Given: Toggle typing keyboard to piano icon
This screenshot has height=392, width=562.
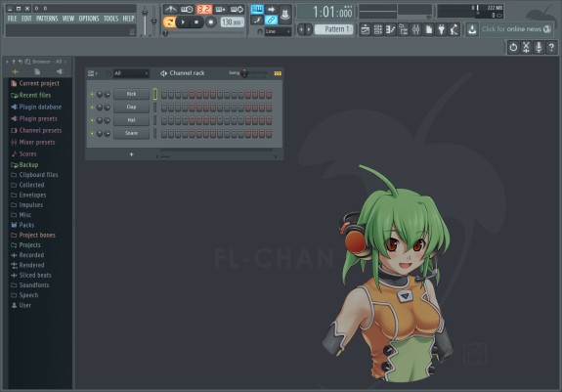Looking at the screenshot, I should pos(257,9).
